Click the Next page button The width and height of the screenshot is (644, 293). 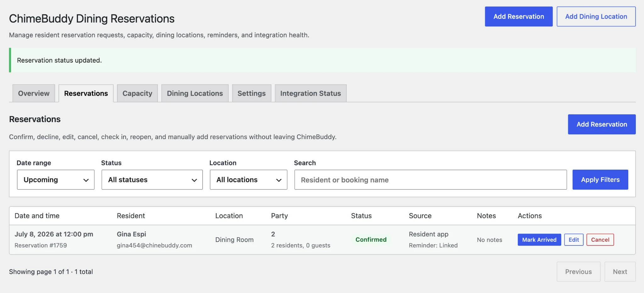click(x=620, y=272)
